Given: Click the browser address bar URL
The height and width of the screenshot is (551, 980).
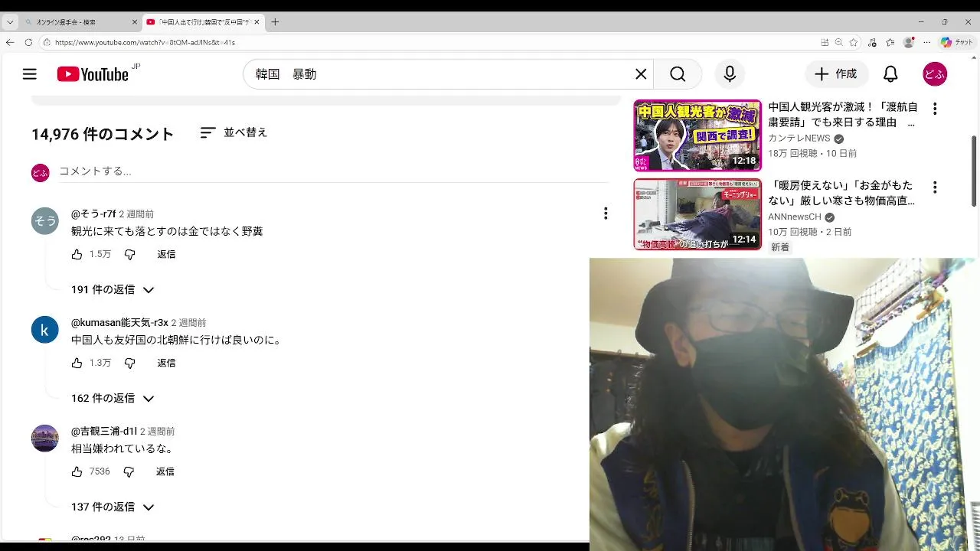Looking at the screenshot, I should 145,43.
